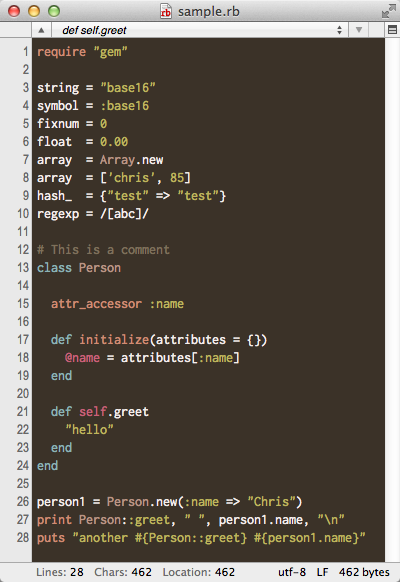Click the sample.rb Ruby file icon
Viewport: 400px width, 582px height.
tap(165, 11)
